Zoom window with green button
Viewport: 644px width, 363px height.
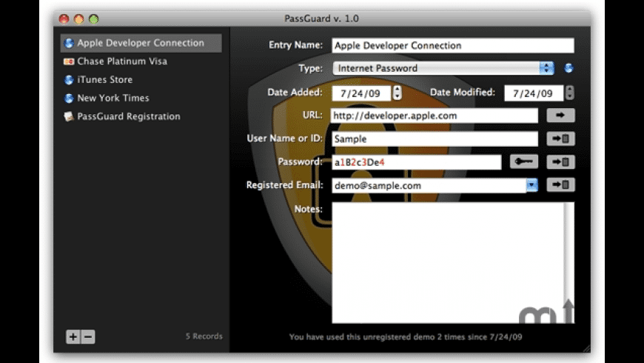pos(94,19)
